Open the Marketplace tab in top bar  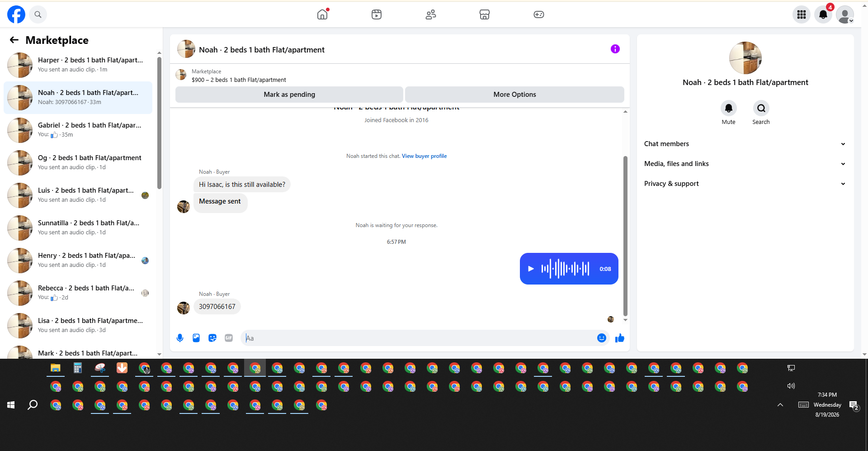485,14
